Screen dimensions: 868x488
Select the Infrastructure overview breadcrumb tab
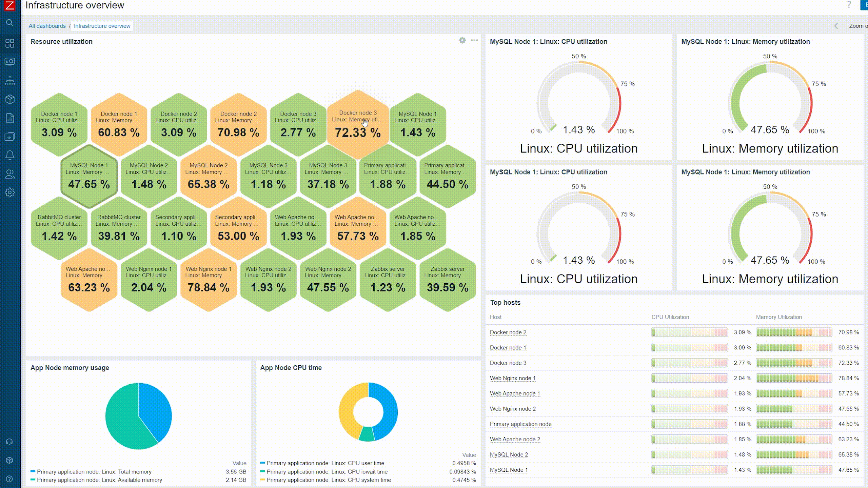coord(102,26)
